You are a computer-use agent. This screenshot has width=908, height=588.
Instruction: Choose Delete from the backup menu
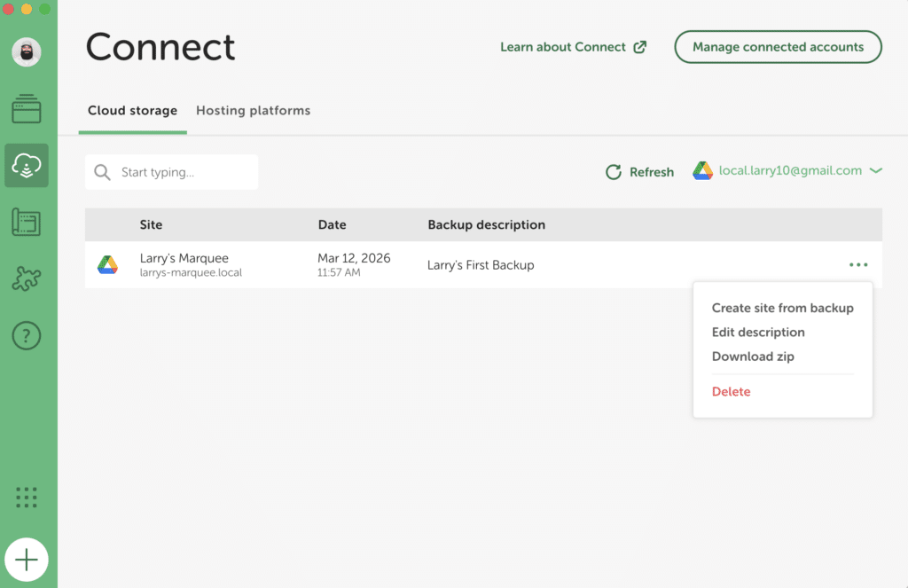point(731,391)
